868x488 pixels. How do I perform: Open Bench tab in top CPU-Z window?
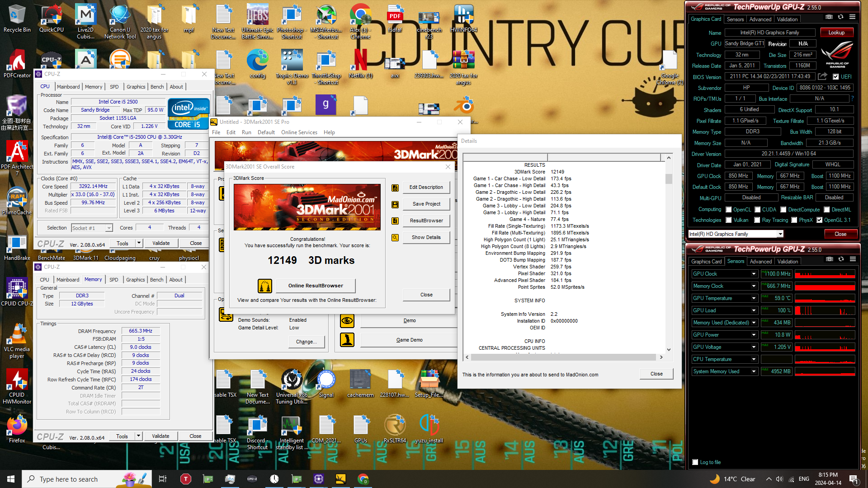point(157,87)
